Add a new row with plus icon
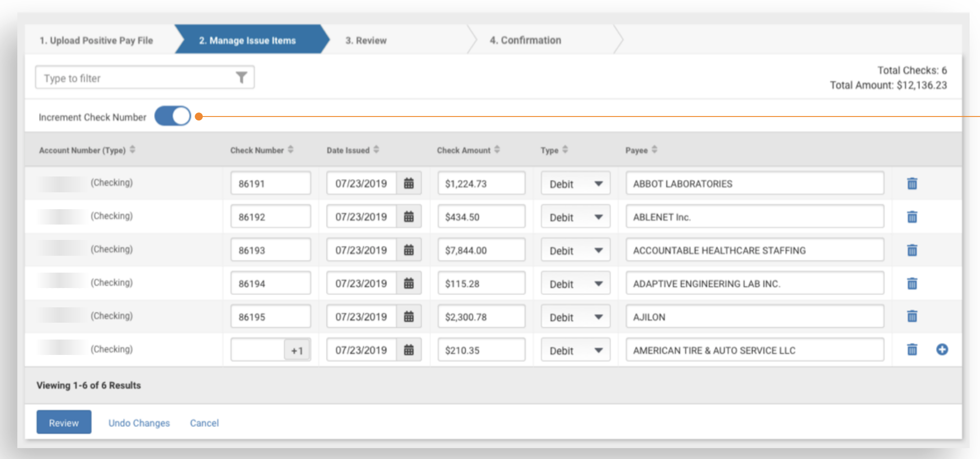980x459 pixels. tap(942, 349)
